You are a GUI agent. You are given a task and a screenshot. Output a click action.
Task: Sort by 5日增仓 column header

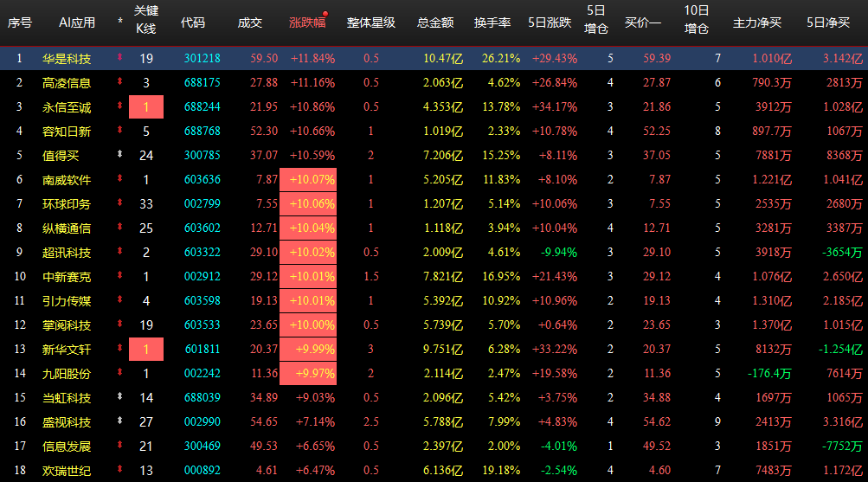(x=596, y=19)
